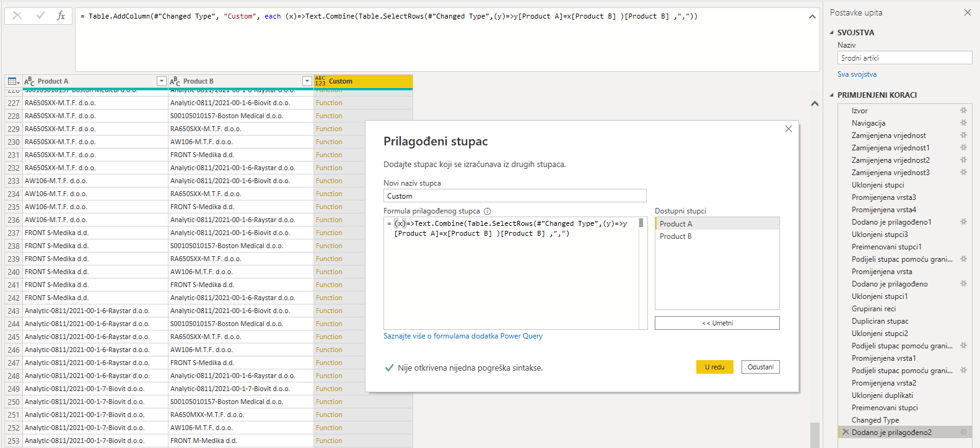
Task: Confirm formula with checkmark icon
Action: point(40,15)
